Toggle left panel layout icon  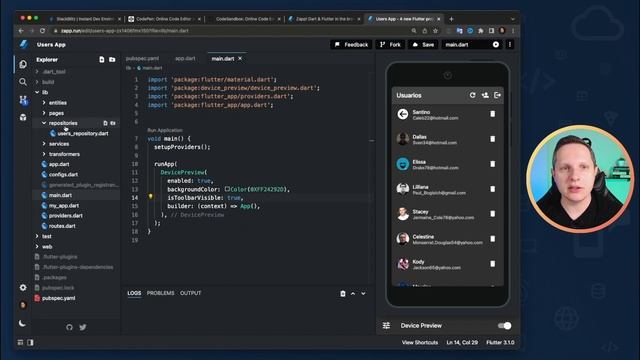coord(20,342)
